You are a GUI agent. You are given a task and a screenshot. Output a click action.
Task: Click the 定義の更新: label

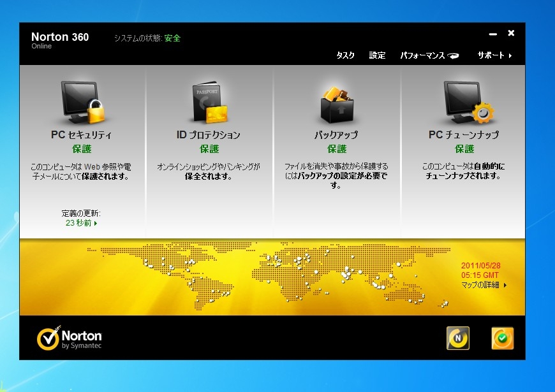81,214
